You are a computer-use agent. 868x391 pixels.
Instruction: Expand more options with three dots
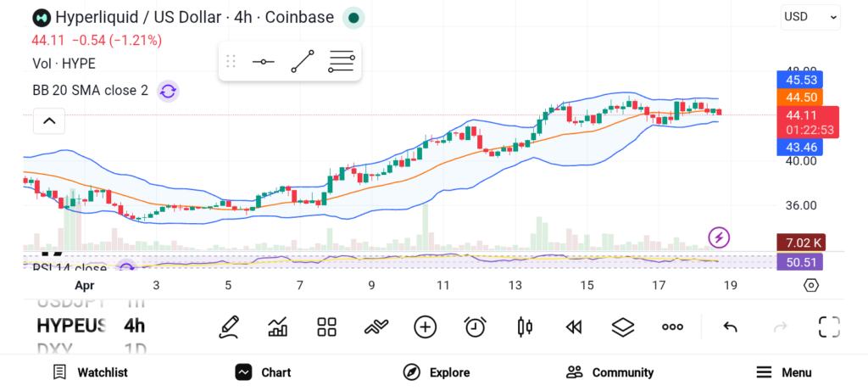coord(672,327)
